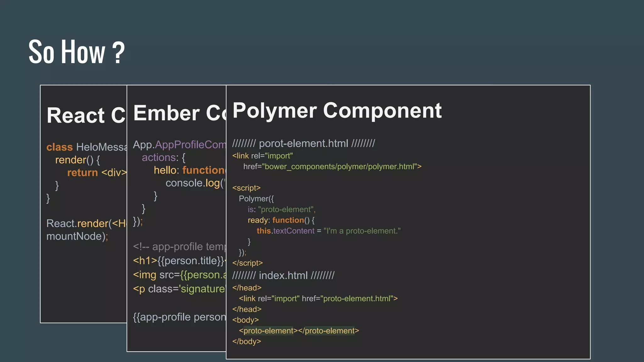Click the link import href="proto-element.html" line
The height and width of the screenshot is (362, 644).
(x=318, y=299)
